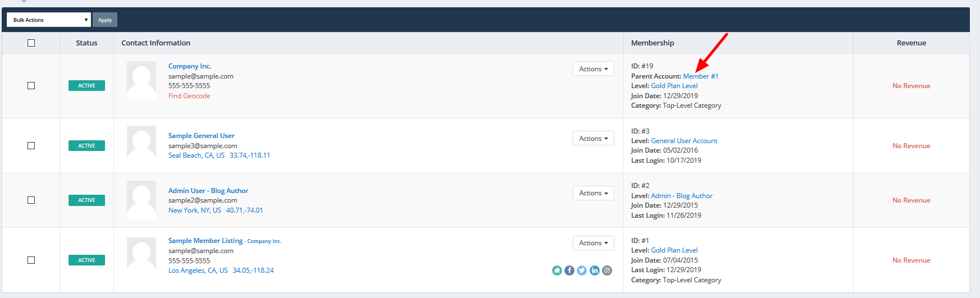This screenshot has height=298, width=980.
Task: Click No Revenue for Sample Member Listing
Action: [x=911, y=260]
